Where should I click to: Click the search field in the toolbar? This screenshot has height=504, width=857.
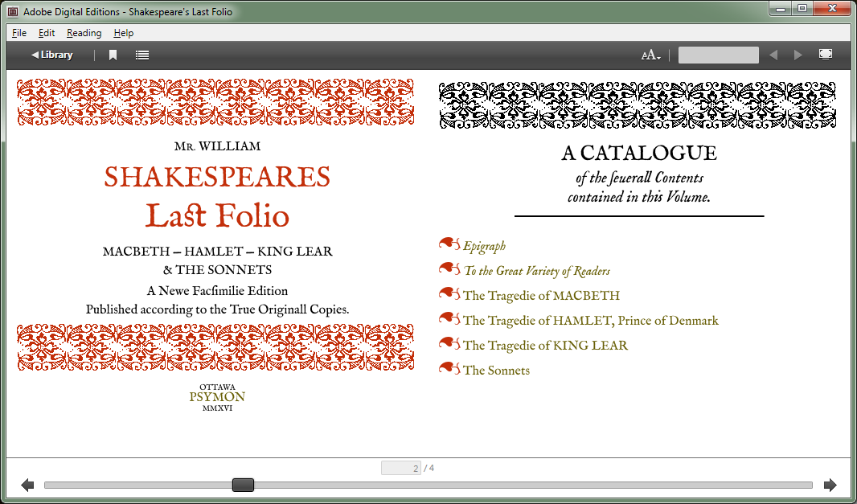click(718, 55)
